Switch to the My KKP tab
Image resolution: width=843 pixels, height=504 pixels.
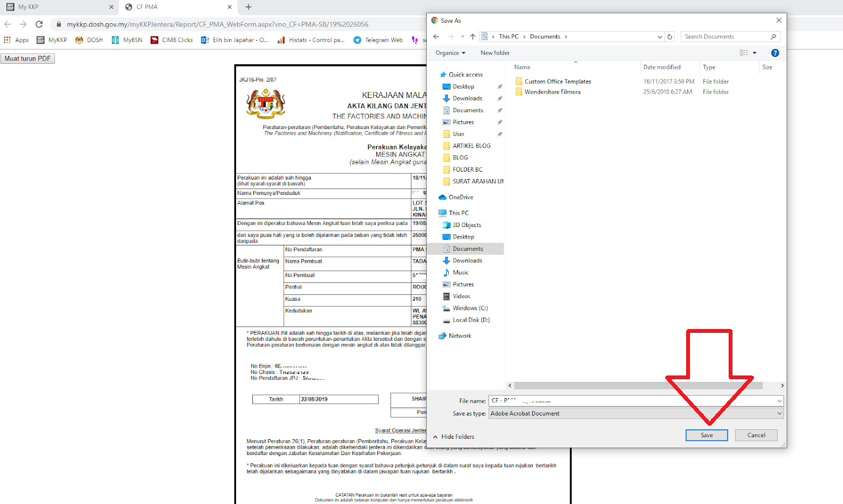(58, 7)
